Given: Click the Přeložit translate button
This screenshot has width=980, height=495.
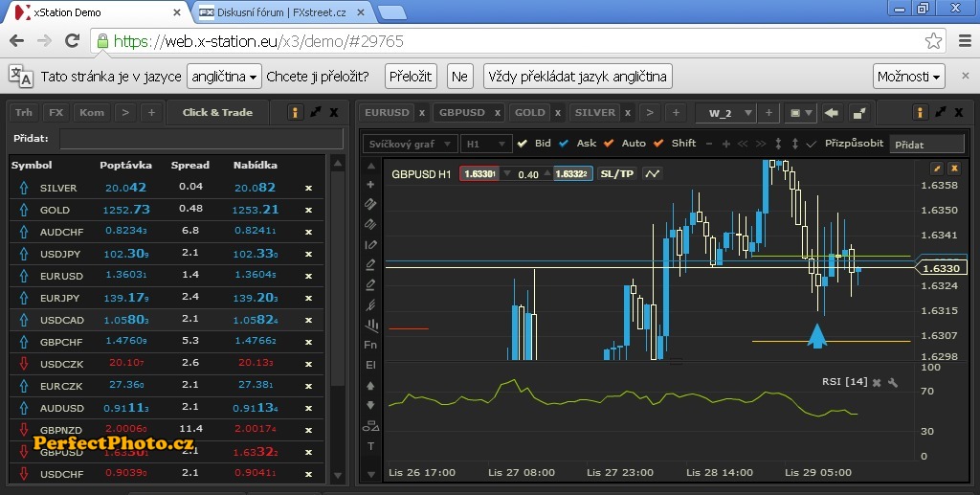Looking at the screenshot, I should point(411,77).
